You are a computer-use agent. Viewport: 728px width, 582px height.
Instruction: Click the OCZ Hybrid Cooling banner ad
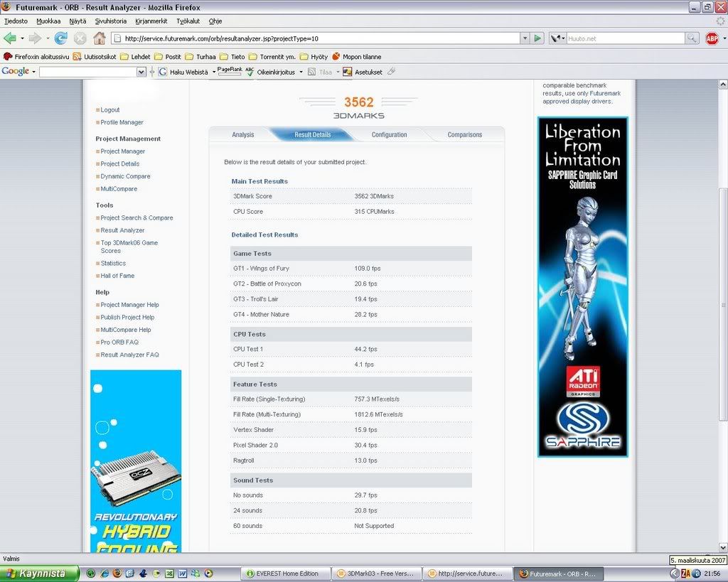point(136,461)
